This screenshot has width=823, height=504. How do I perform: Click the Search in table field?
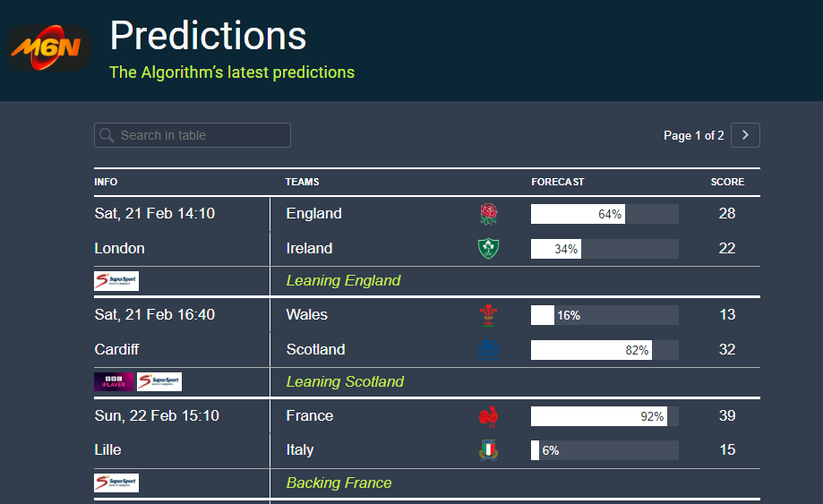tap(193, 135)
